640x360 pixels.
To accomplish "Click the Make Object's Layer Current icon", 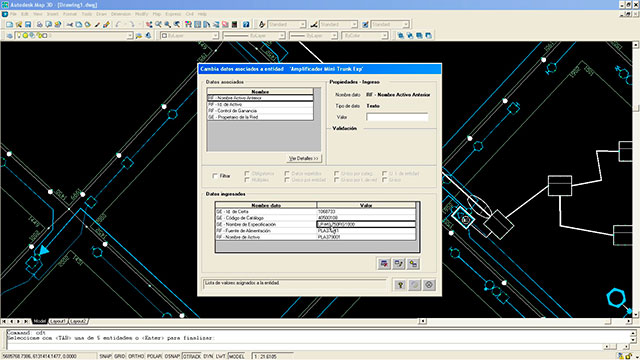I will (139, 36).
